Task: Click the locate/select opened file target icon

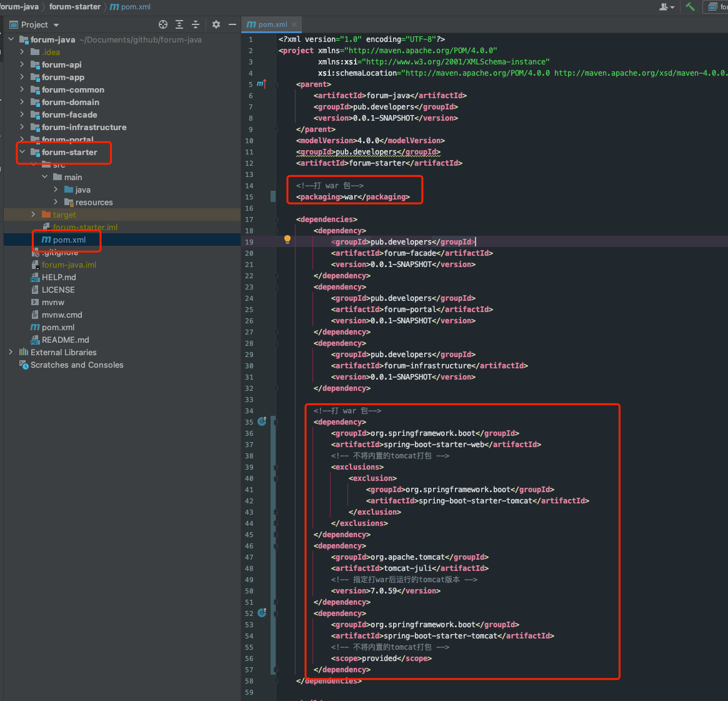Action: [x=163, y=24]
